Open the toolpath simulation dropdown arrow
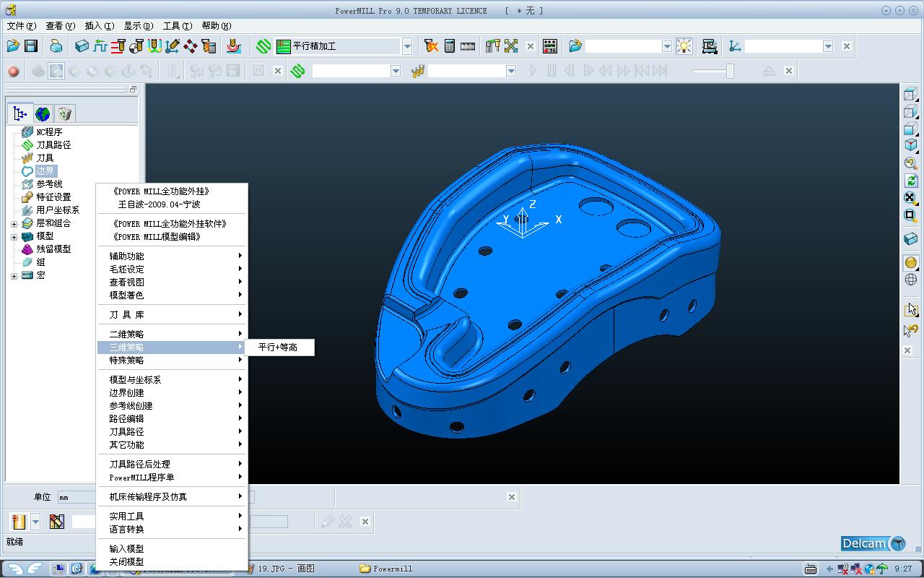 click(x=396, y=71)
